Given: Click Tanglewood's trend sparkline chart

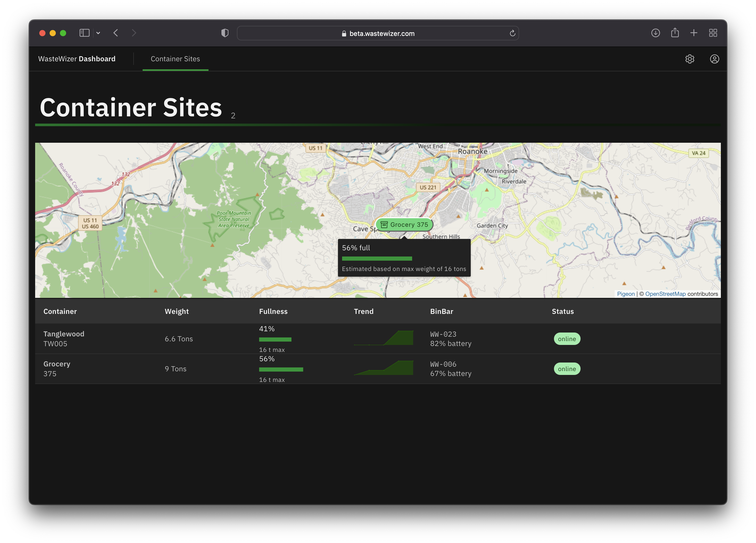Looking at the screenshot, I should [383, 337].
